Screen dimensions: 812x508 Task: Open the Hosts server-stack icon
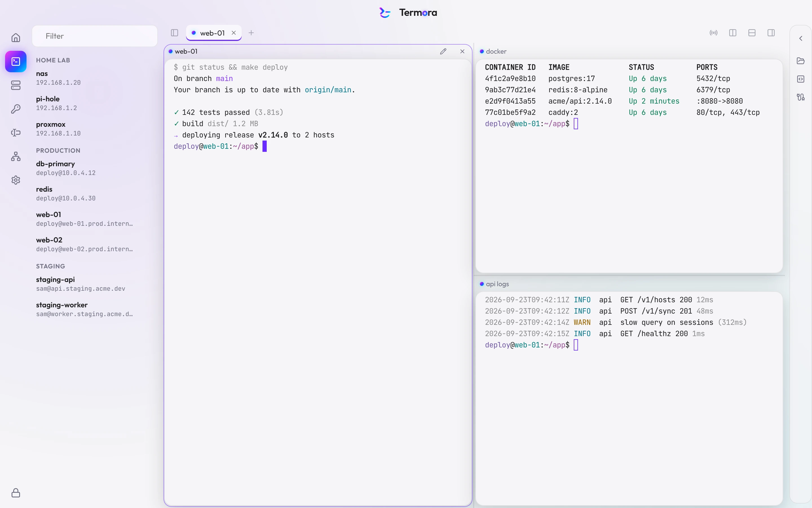click(16, 85)
